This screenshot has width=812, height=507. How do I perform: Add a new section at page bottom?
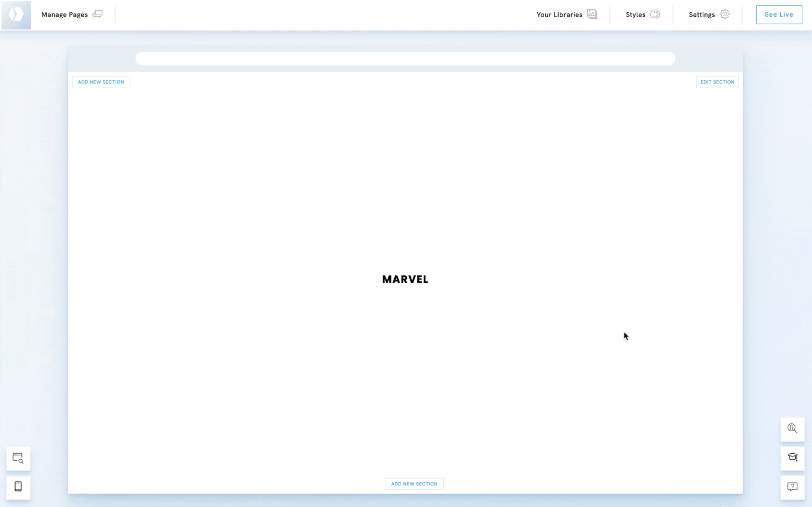tap(414, 484)
